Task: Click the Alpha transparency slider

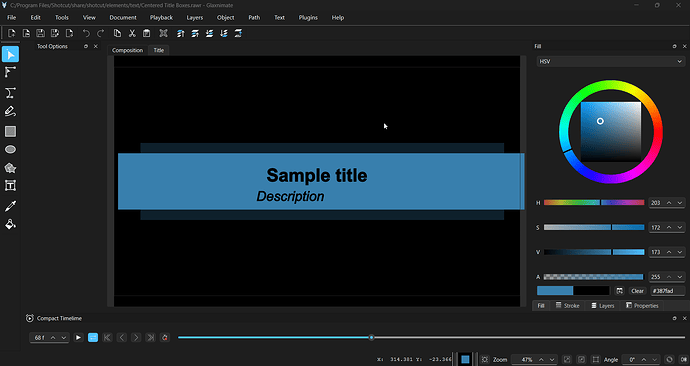Action: click(x=594, y=277)
